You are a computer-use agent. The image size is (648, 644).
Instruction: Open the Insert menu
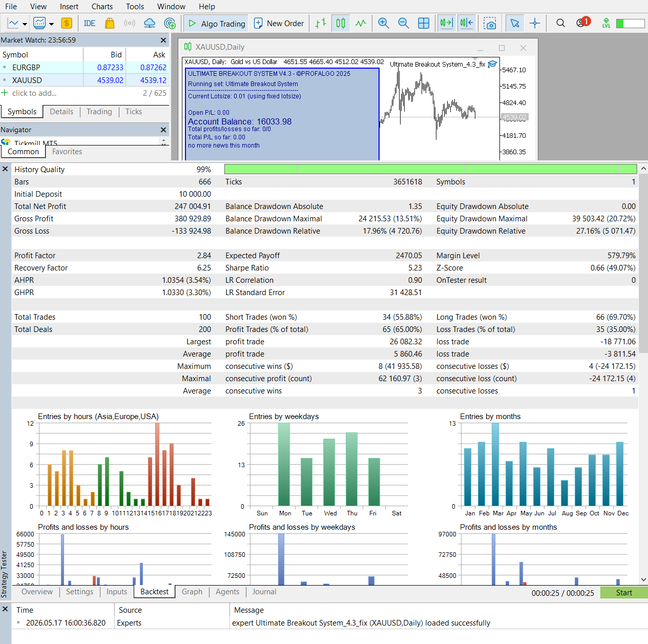click(x=69, y=7)
